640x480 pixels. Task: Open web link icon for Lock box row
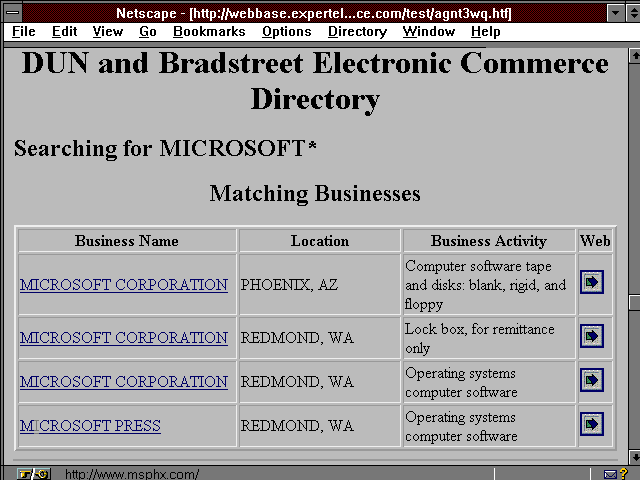point(592,336)
